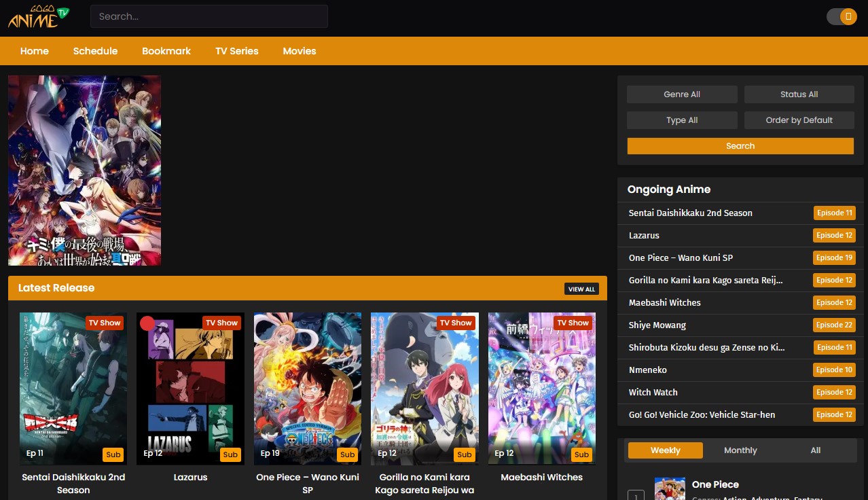Open Sentai Daishikkaku 2nd Season in Ongoing Anime

(691, 213)
